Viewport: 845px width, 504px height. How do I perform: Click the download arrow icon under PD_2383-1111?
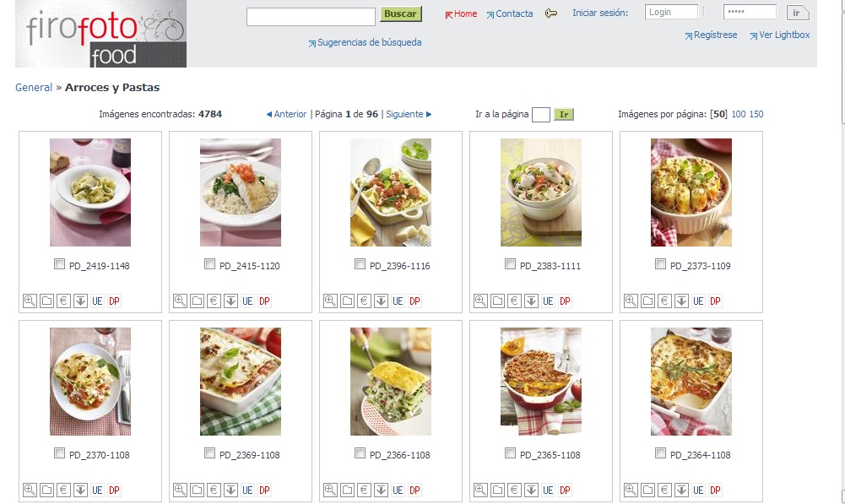click(531, 301)
